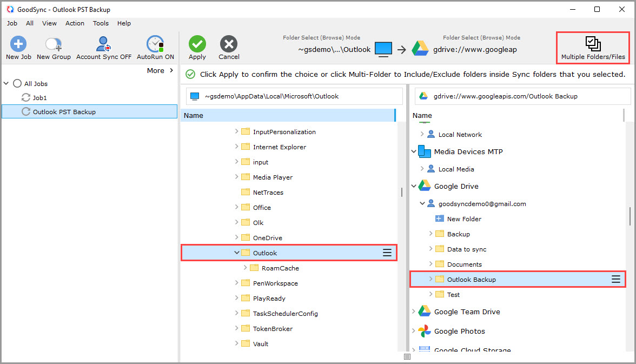636x364 pixels.
Task: Open the View menu
Action: 49,23
